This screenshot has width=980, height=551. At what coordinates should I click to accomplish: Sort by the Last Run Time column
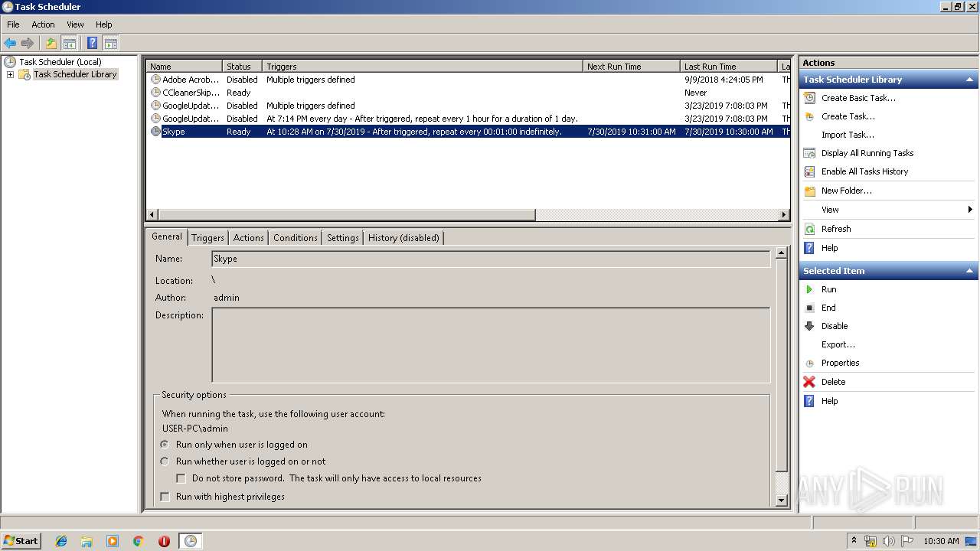click(728, 67)
